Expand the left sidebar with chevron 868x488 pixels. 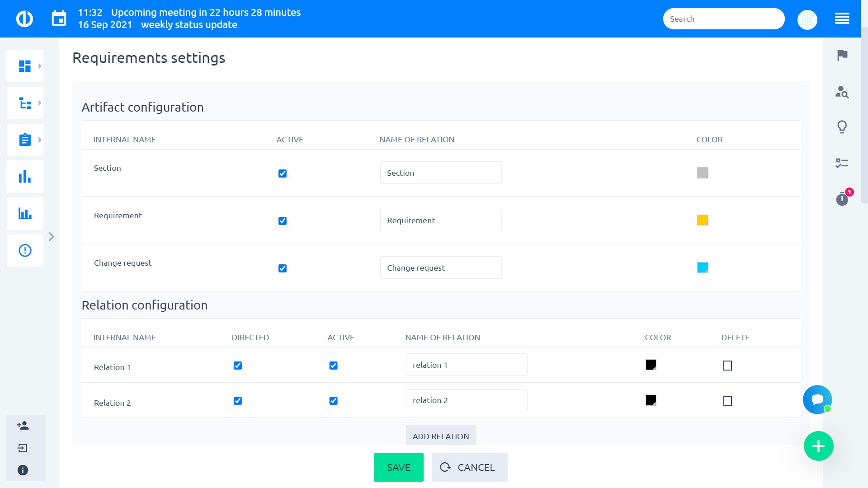pos(52,237)
